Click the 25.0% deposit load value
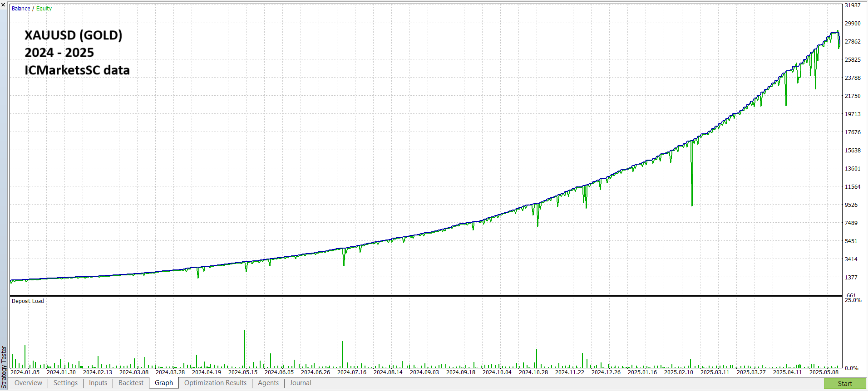The width and height of the screenshot is (868, 391). coord(853,300)
